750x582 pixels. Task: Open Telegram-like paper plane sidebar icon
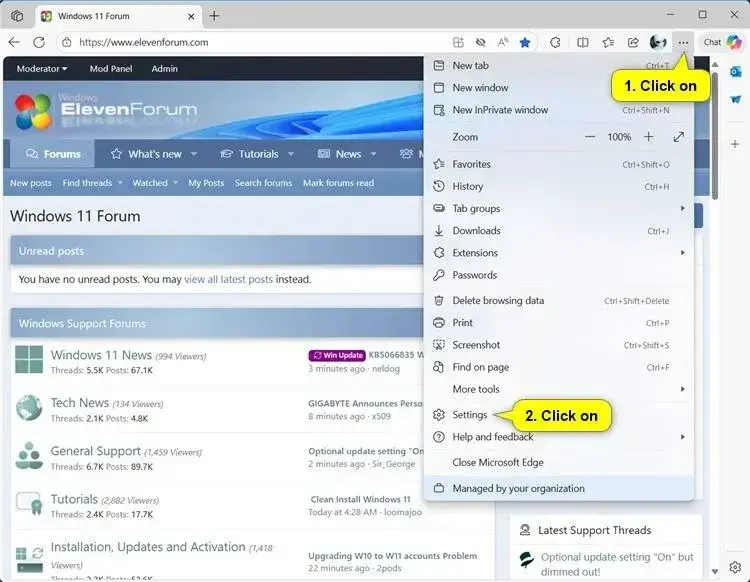(736, 99)
